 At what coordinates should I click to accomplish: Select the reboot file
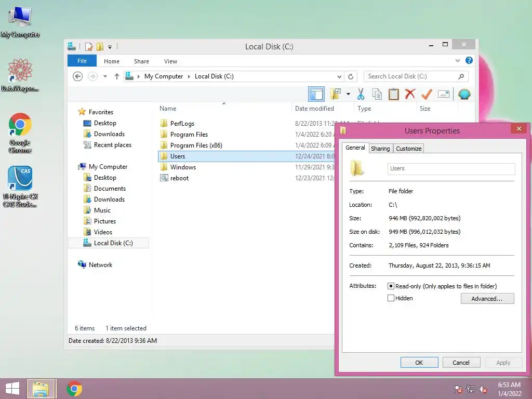[x=179, y=178]
